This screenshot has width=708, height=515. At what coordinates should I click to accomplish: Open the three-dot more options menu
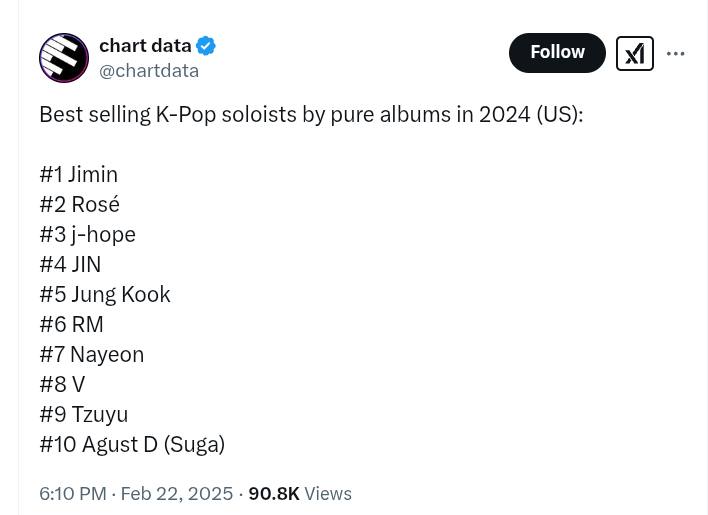coord(676,54)
